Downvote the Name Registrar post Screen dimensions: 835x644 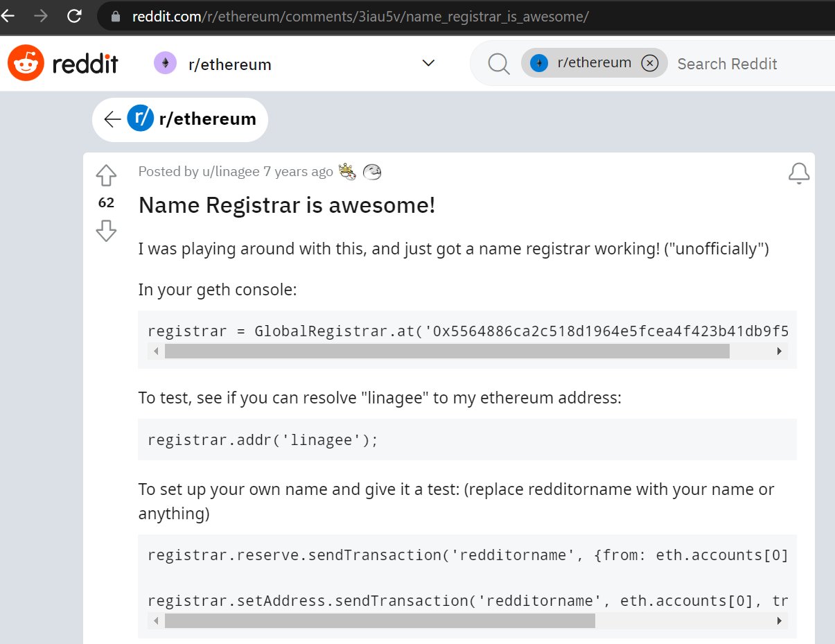106,230
